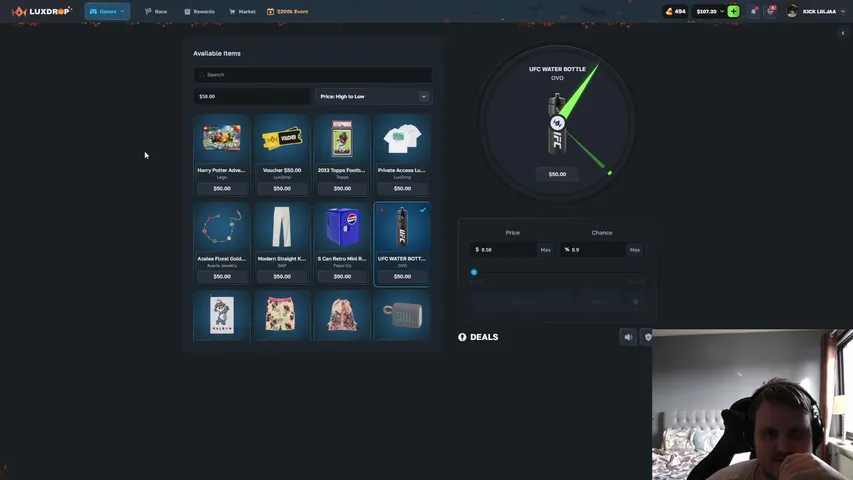The image size is (853, 480).
Task: Open the shield fairness button
Action: click(x=647, y=337)
